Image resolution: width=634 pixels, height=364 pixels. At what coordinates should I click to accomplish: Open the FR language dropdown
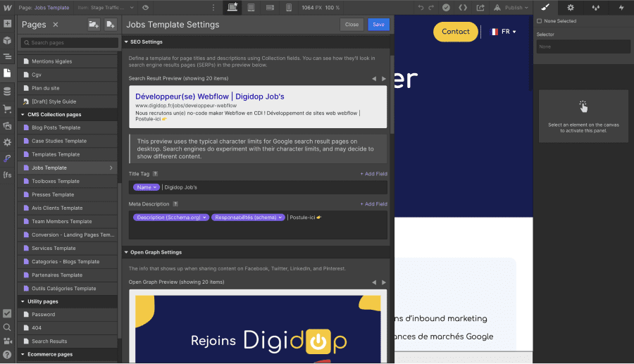503,32
